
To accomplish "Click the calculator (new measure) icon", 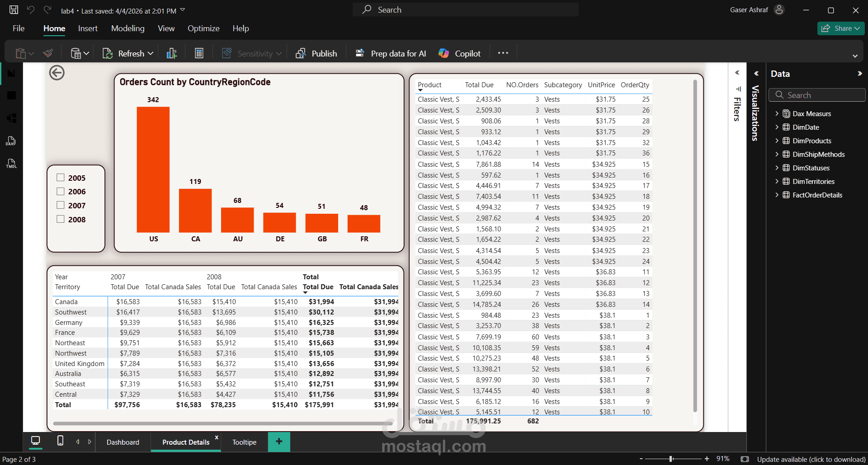I will (x=199, y=53).
